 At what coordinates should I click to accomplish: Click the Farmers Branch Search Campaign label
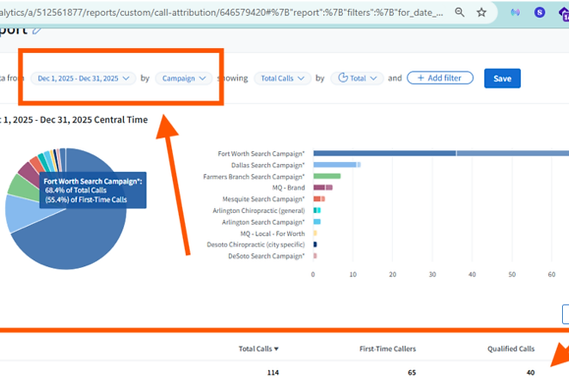point(254,177)
